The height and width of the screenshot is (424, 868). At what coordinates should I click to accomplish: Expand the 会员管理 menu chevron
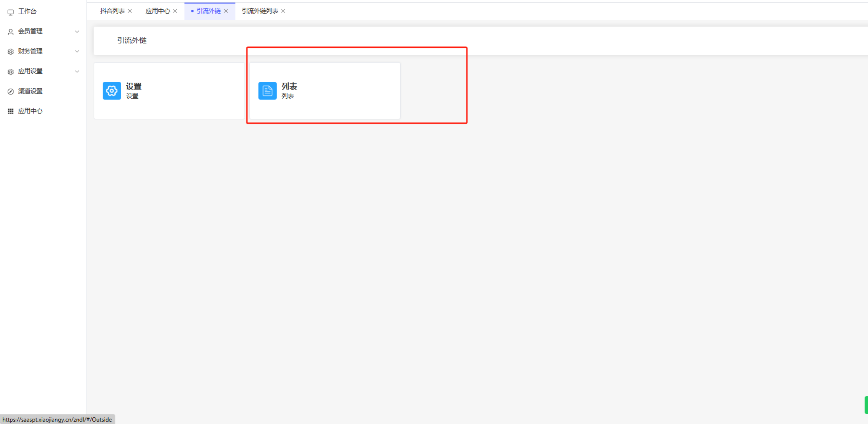pos(77,32)
